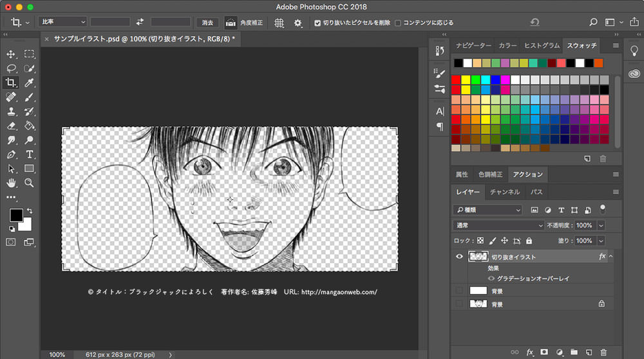Pick the pure red swatch

pyautogui.click(x=456, y=79)
